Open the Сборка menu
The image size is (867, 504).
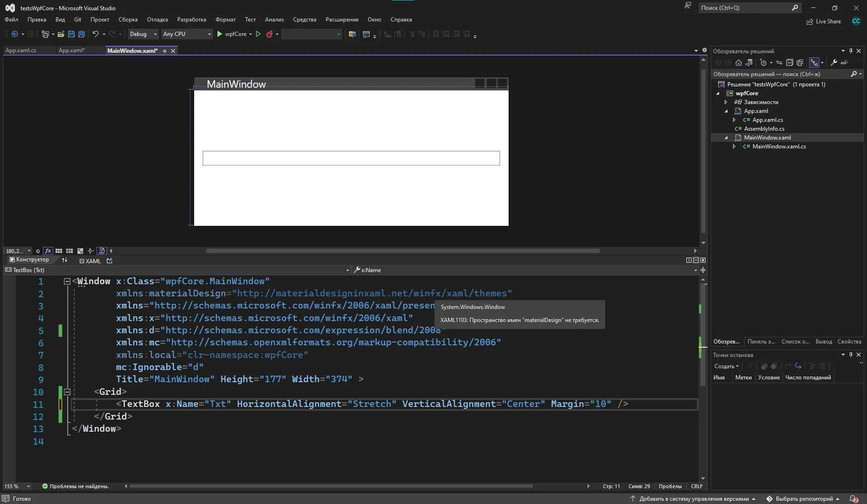click(128, 20)
